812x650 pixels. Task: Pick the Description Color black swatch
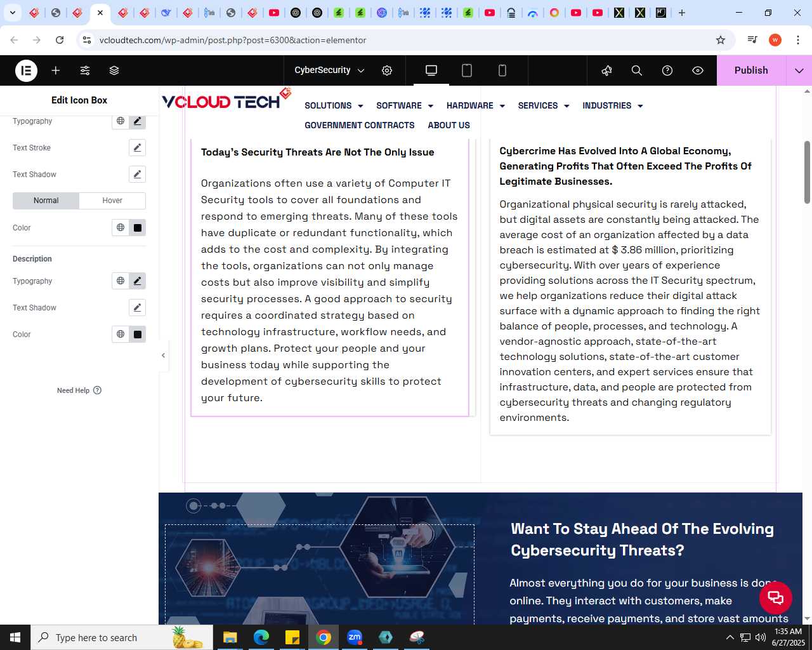pos(138,335)
